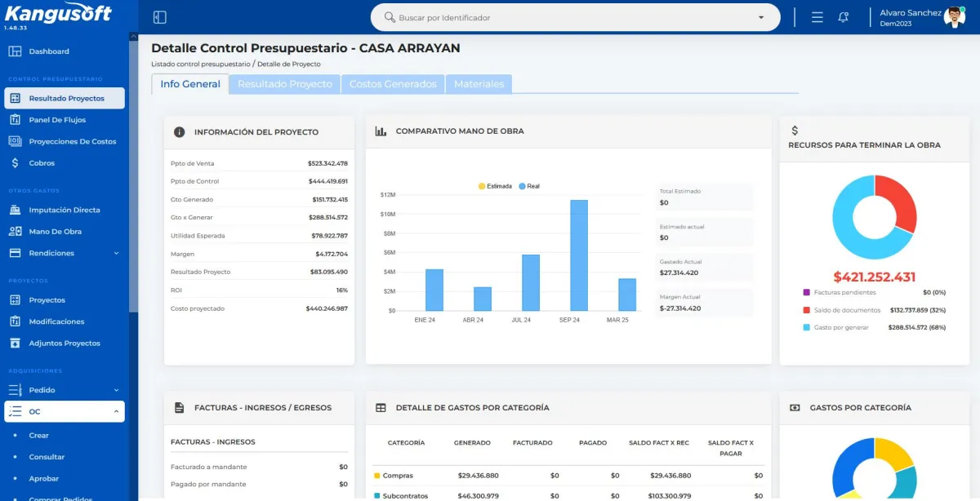Toggle Gasto por generar legend entry

coord(840,327)
